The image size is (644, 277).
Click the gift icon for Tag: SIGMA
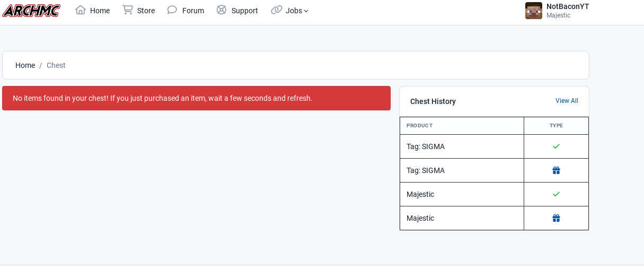[x=556, y=170]
